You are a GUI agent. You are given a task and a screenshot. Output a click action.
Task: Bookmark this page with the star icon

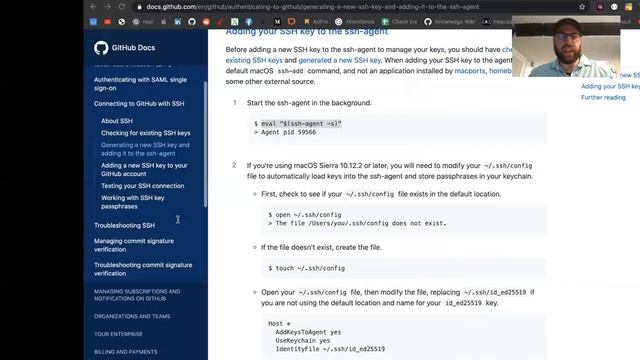point(582,7)
